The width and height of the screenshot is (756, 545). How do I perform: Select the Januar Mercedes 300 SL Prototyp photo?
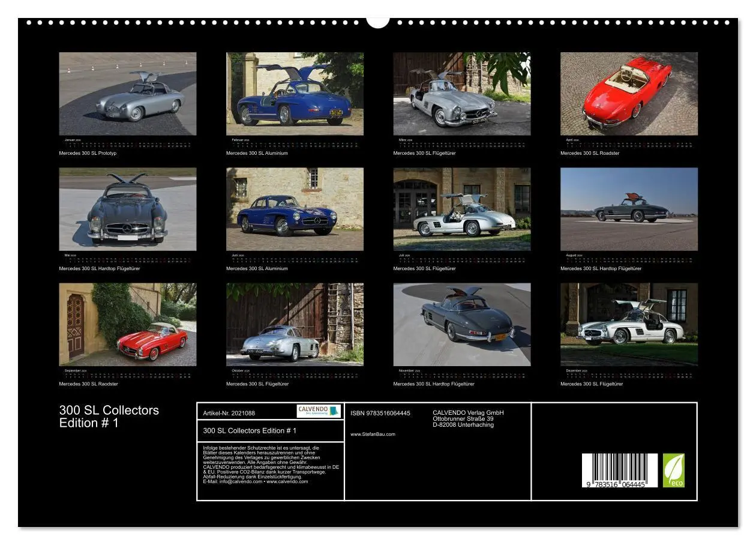[127, 93]
